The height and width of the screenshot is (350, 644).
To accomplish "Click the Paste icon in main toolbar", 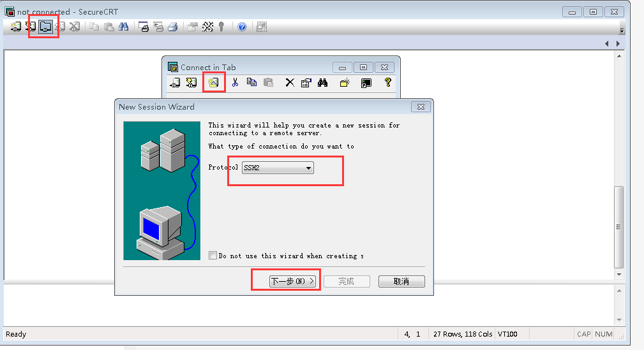I will point(109,27).
